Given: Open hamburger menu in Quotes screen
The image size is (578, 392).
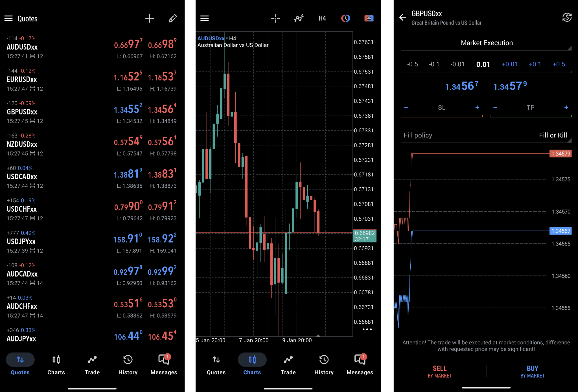Looking at the screenshot, I should [x=8, y=18].
